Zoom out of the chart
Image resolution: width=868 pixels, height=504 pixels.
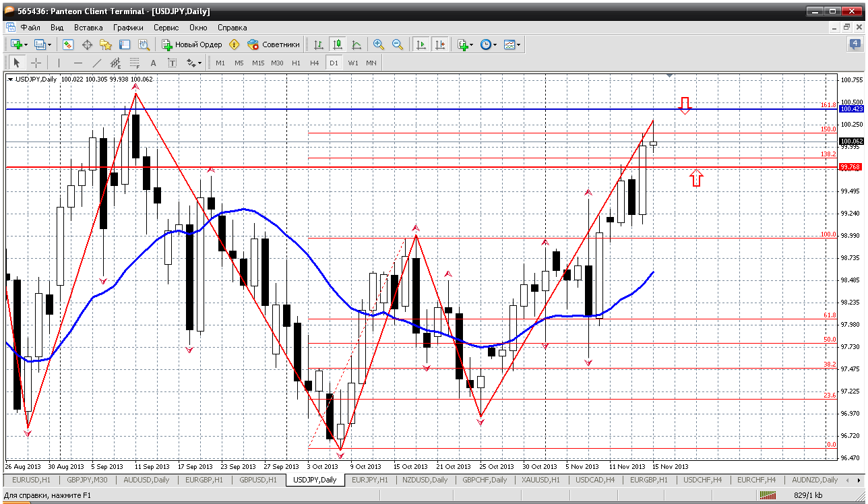point(398,44)
